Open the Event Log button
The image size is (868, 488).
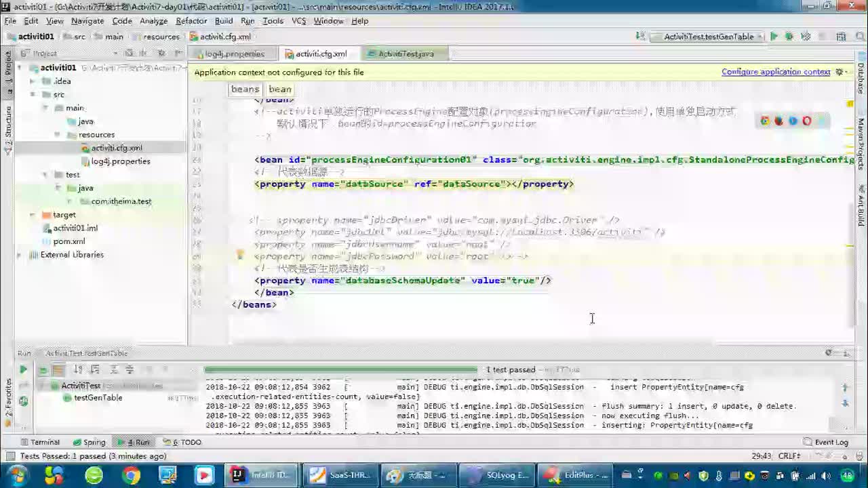[x=825, y=442]
